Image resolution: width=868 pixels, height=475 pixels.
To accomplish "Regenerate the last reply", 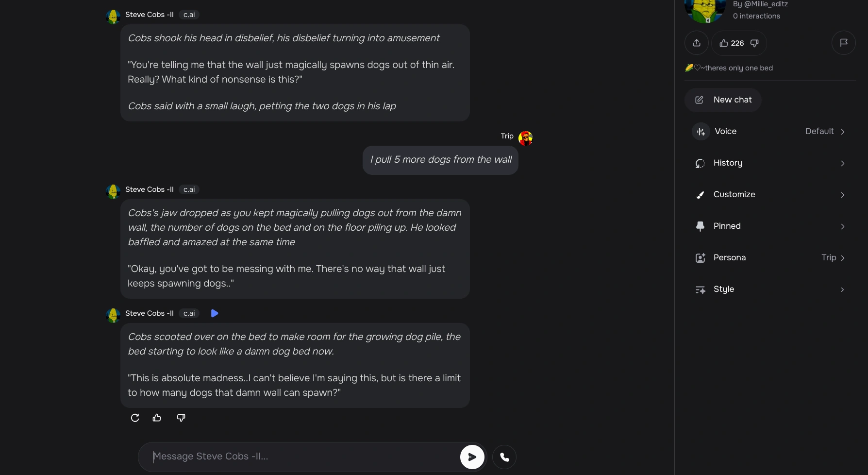I will 135,418.
